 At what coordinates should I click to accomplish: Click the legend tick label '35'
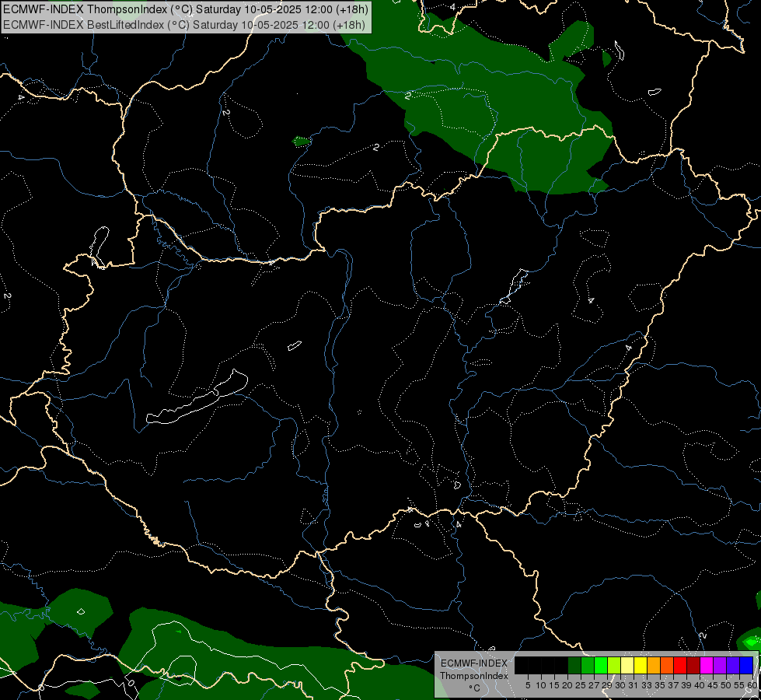[660, 685]
